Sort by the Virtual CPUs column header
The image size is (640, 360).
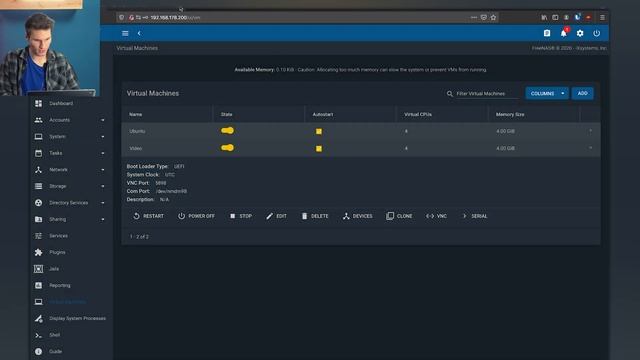pyautogui.click(x=418, y=115)
